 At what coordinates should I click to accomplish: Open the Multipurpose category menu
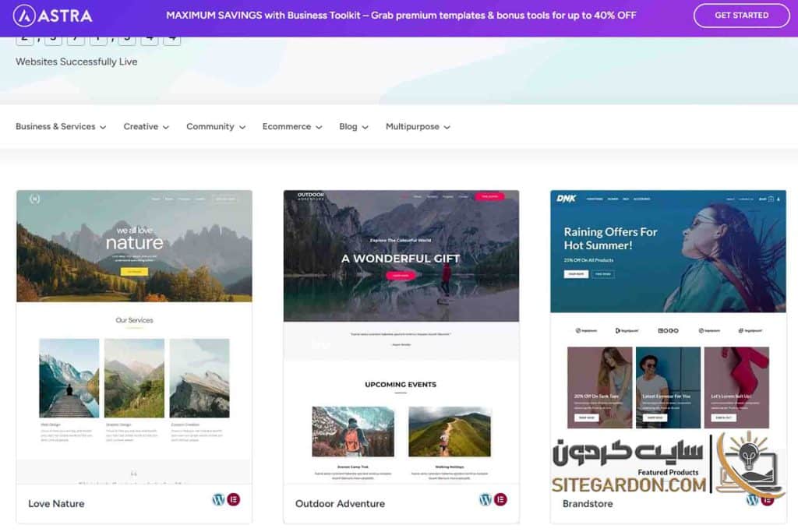click(418, 127)
